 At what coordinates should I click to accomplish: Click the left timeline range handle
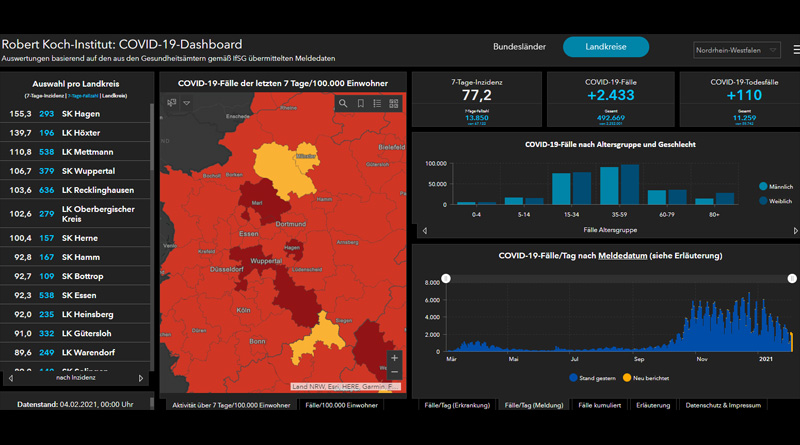(446, 279)
